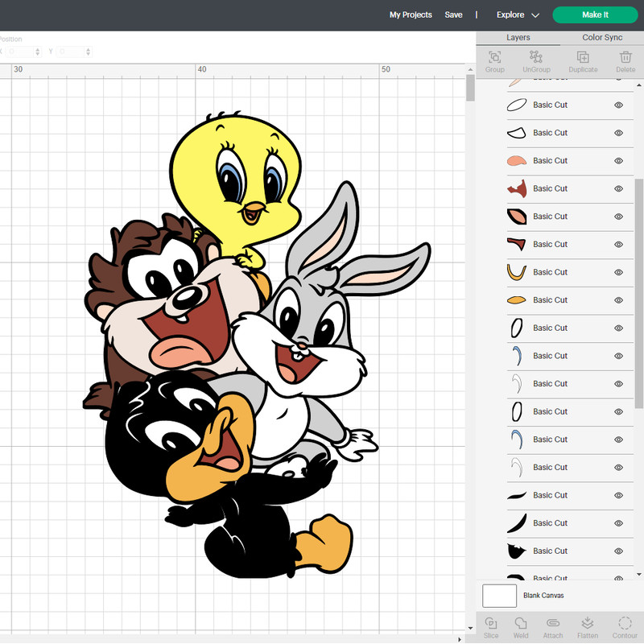Switch to the Layers tab

click(x=518, y=37)
